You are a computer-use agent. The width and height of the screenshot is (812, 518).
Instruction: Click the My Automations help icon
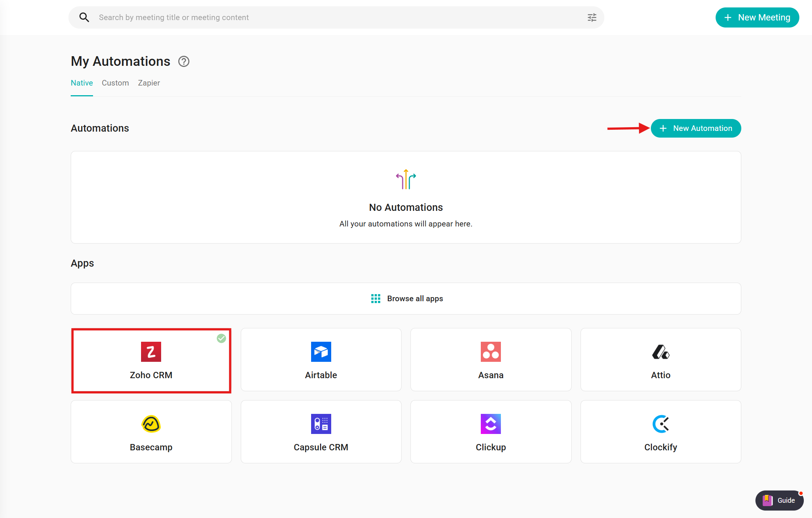pos(183,61)
